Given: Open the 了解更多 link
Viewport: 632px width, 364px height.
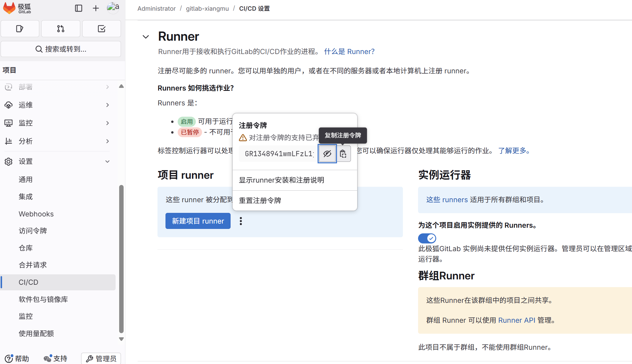Looking at the screenshot, I should [x=514, y=151].
